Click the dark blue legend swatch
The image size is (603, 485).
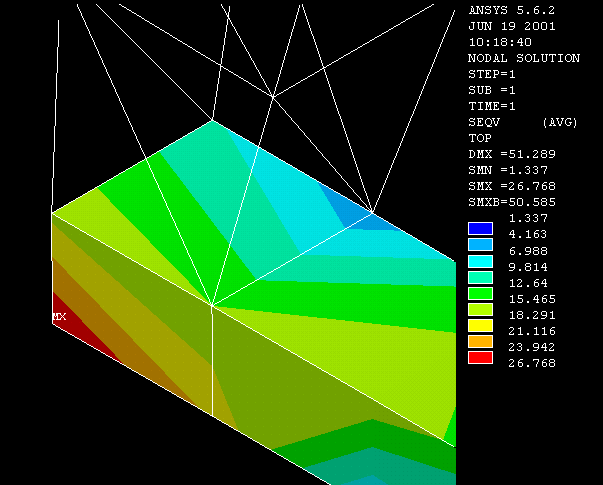pos(480,228)
